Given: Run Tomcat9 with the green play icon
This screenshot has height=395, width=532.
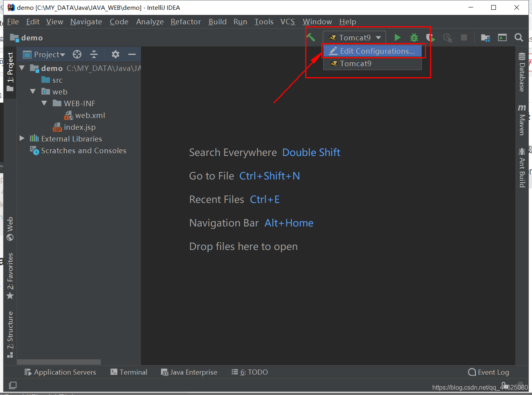Looking at the screenshot, I should coord(397,37).
